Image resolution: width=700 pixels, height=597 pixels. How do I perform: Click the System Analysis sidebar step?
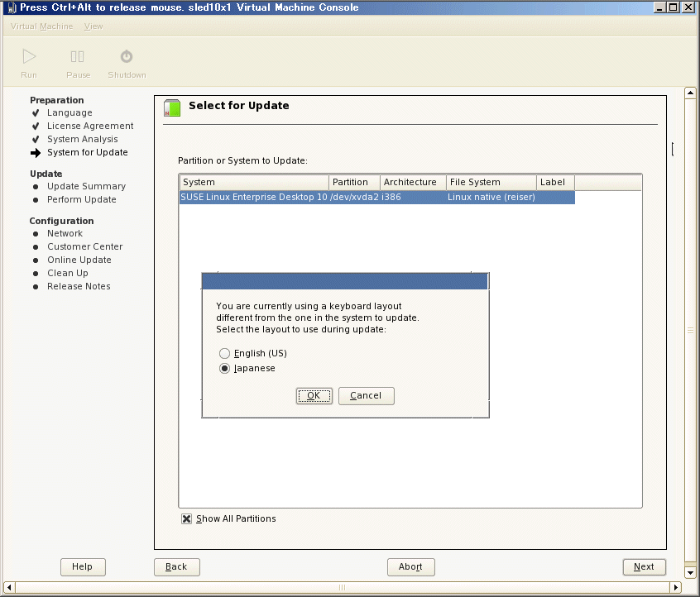tap(83, 139)
